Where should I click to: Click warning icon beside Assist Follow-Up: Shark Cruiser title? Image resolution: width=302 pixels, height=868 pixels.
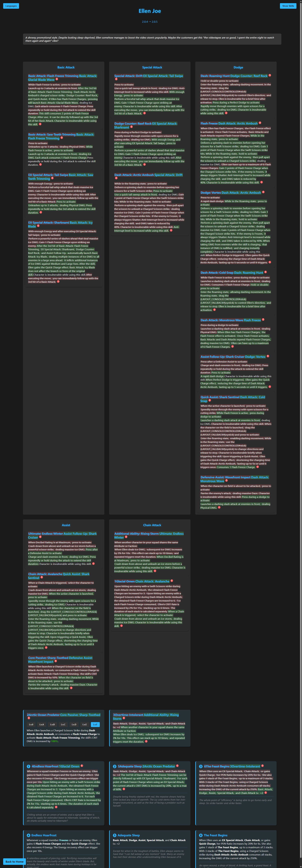[x=40, y=537]
